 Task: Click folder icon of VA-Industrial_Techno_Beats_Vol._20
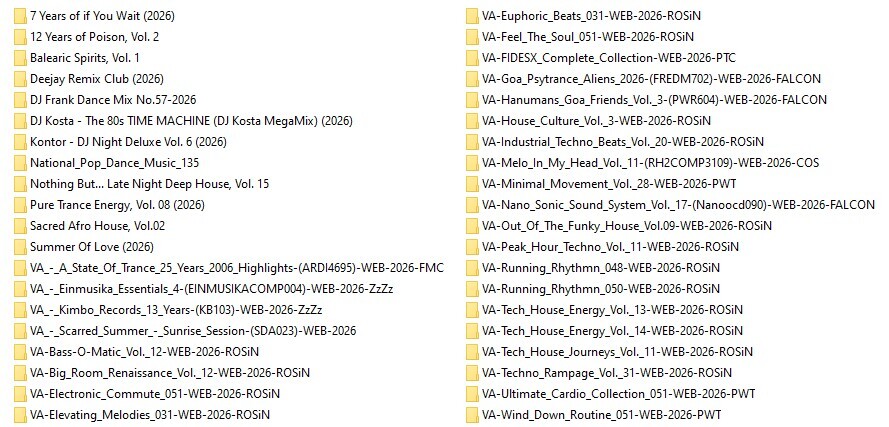click(x=472, y=142)
